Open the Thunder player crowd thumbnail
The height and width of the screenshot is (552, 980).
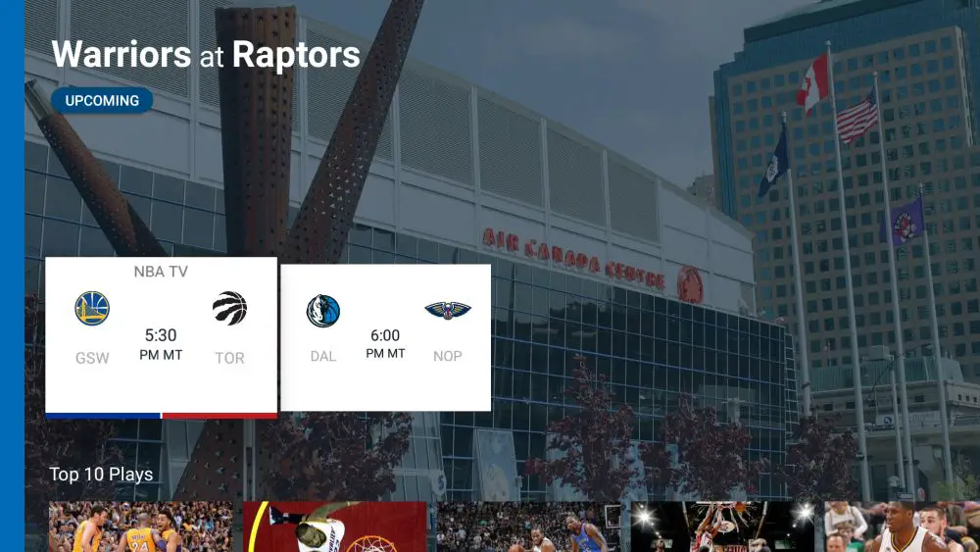point(529,527)
